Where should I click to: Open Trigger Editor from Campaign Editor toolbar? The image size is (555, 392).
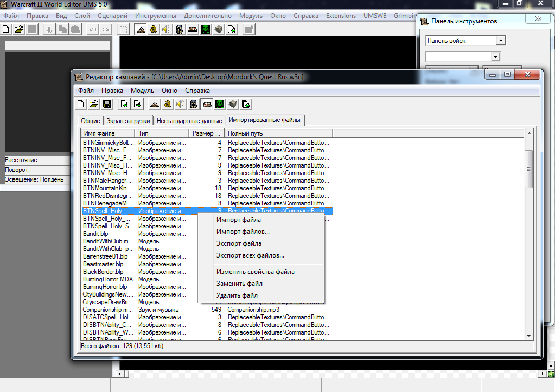[x=168, y=104]
